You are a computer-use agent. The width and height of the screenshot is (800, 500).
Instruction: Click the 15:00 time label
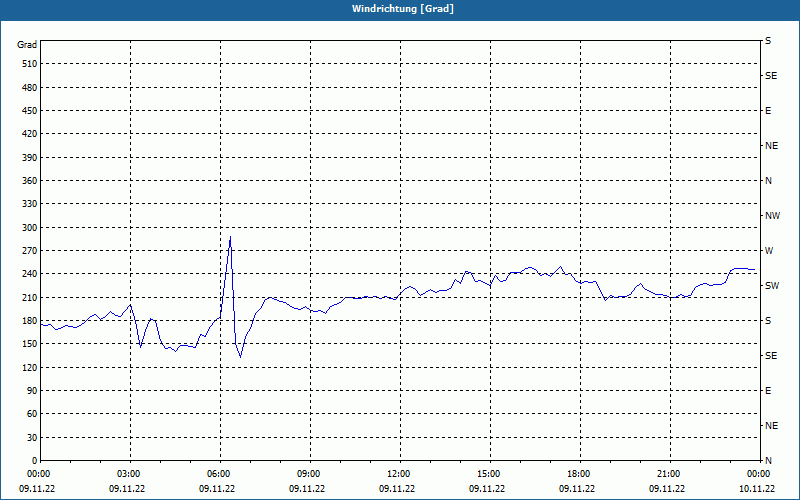coord(489,474)
